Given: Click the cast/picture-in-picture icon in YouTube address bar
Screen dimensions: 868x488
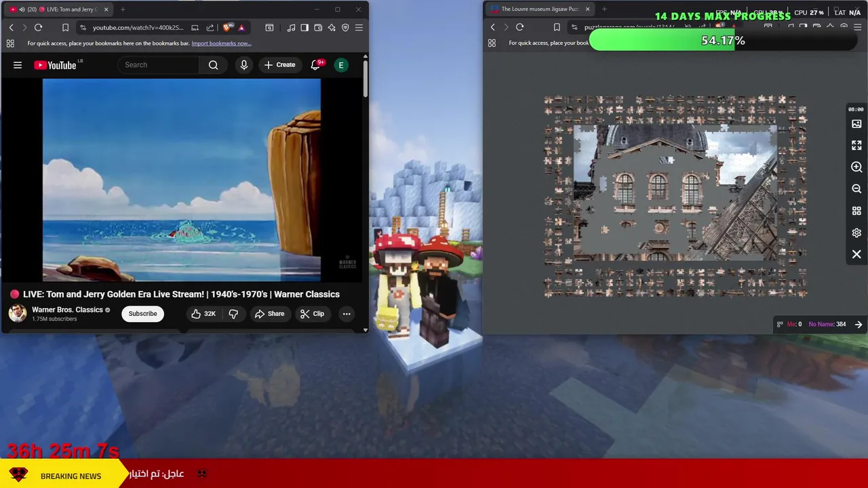Looking at the screenshot, I should point(195,27).
